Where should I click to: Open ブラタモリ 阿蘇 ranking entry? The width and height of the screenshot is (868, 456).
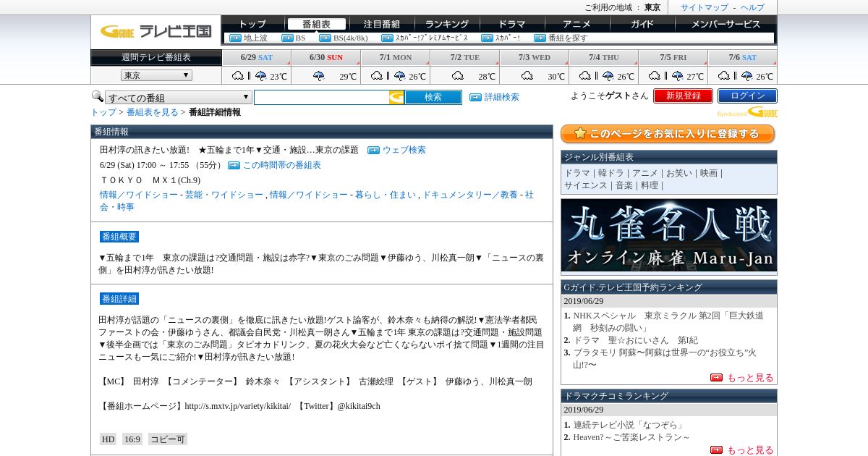[665, 358]
